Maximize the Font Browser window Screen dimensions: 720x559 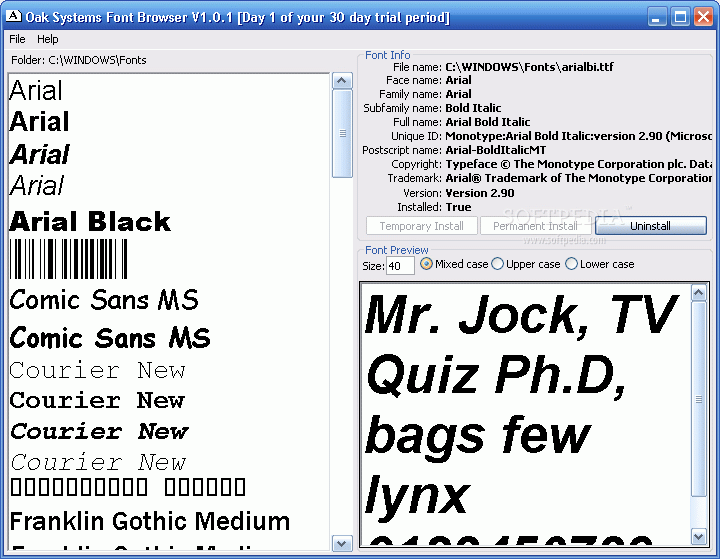[x=680, y=17]
